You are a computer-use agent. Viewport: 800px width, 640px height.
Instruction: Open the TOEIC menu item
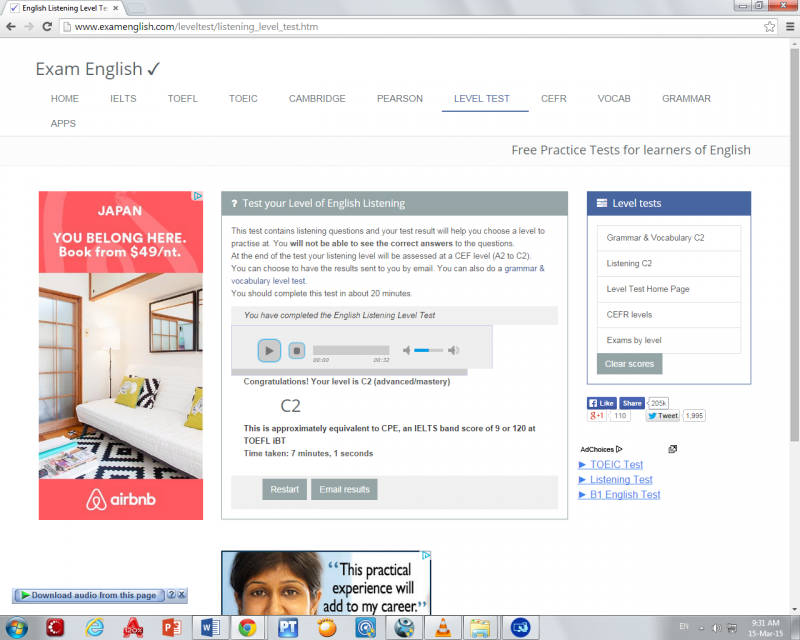[243, 99]
